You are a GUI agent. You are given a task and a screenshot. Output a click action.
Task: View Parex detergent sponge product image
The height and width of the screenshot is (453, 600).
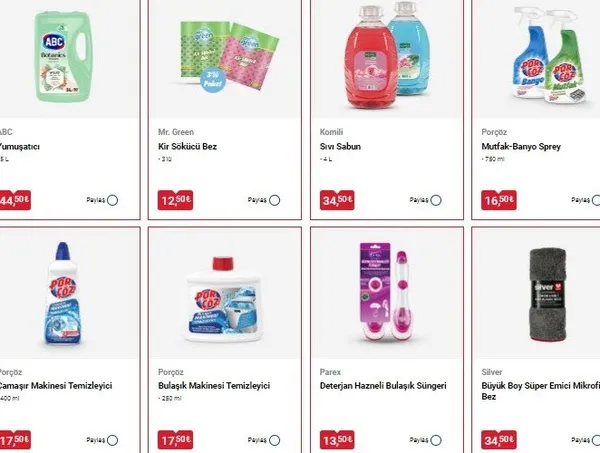pos(386,293)
